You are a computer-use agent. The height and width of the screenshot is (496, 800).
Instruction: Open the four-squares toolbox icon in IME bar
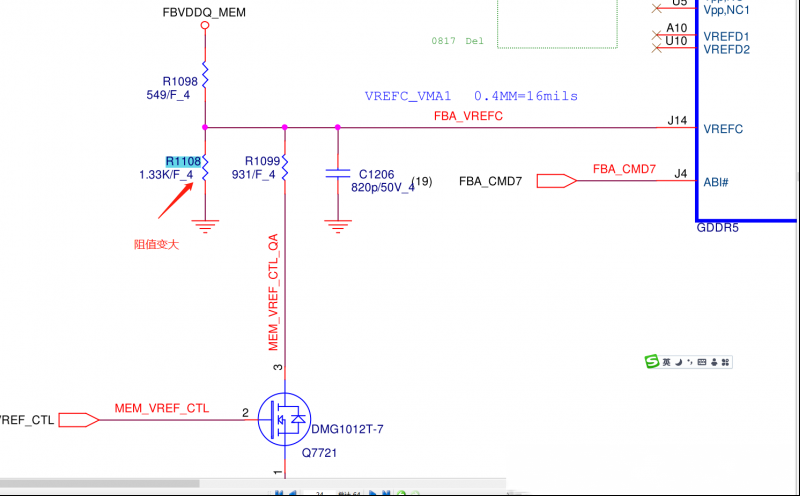(726, 362)
